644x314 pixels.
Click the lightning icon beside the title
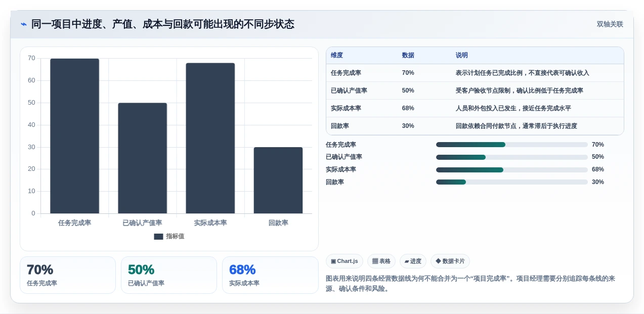(x=24, y=24)
